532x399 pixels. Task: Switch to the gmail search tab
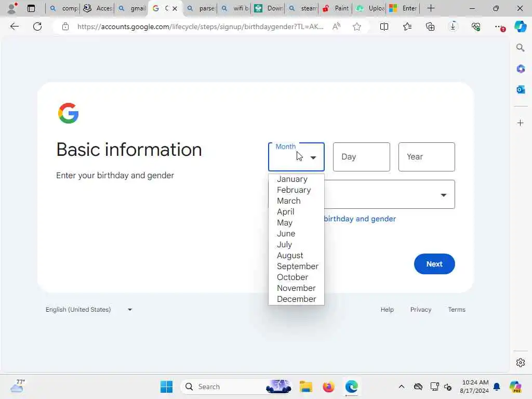point(132,8)
